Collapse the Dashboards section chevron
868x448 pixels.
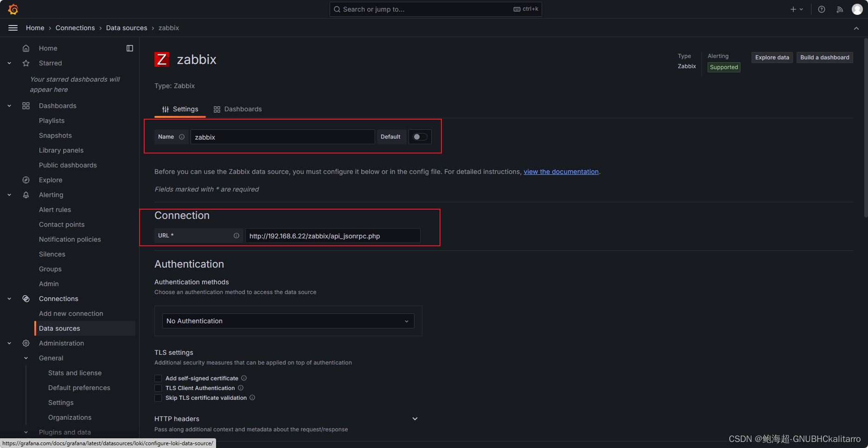point(9,106)
